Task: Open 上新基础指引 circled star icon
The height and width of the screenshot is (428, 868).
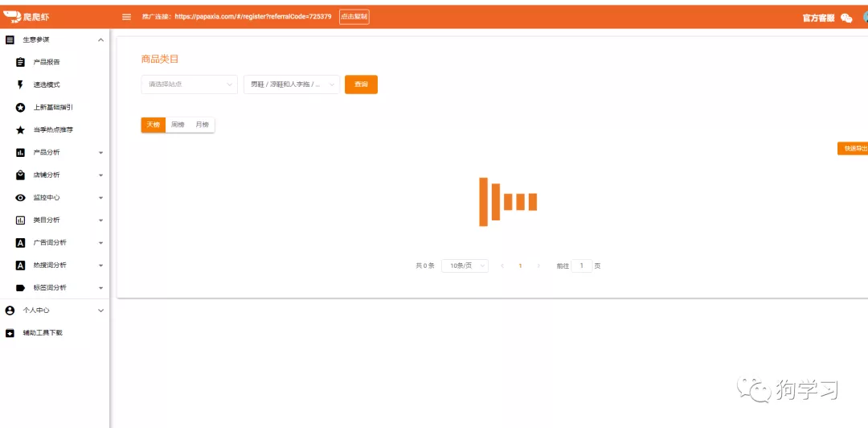Action: pyautogui.click(x=20, y=108)
